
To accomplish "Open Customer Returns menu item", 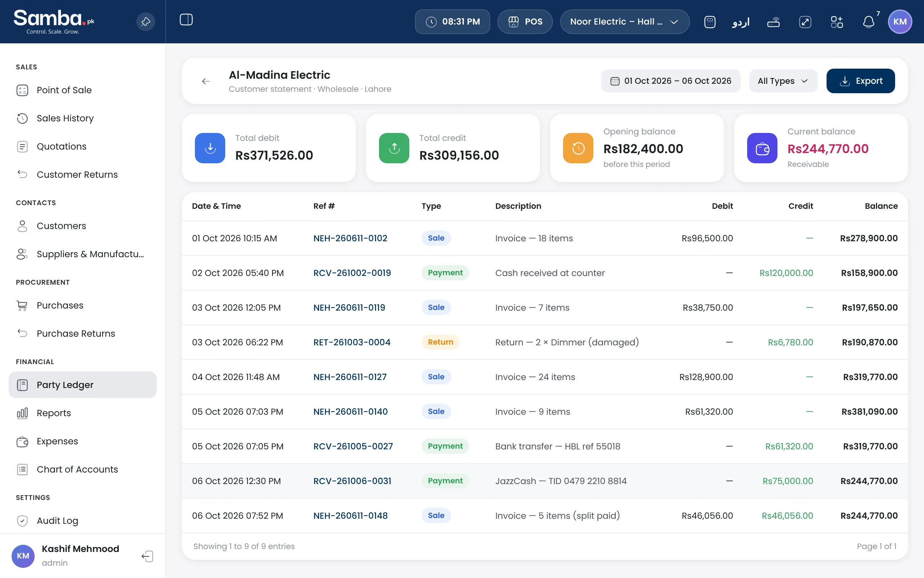I will pos(82,175).
